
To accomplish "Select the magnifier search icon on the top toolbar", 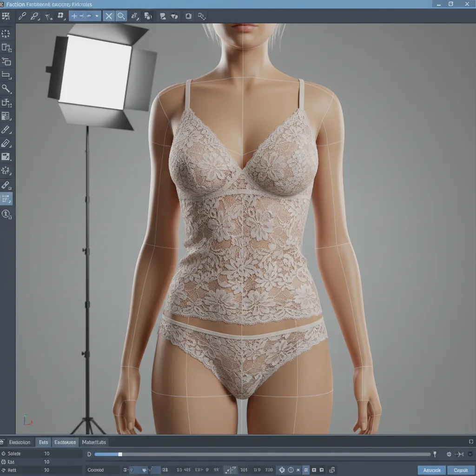I will tap(121, 16).
